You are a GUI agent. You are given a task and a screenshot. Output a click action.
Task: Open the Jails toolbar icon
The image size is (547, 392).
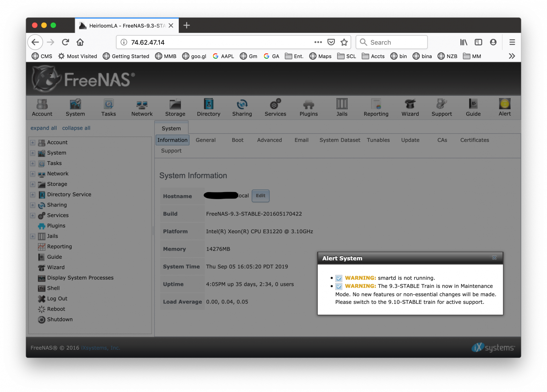pyautogui.click(x=342, y=107)
